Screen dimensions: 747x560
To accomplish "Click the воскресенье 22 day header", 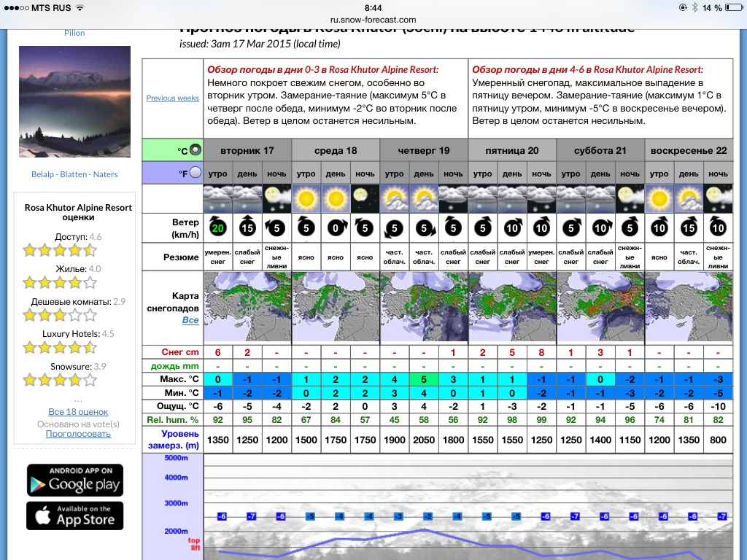I will 689,150.
